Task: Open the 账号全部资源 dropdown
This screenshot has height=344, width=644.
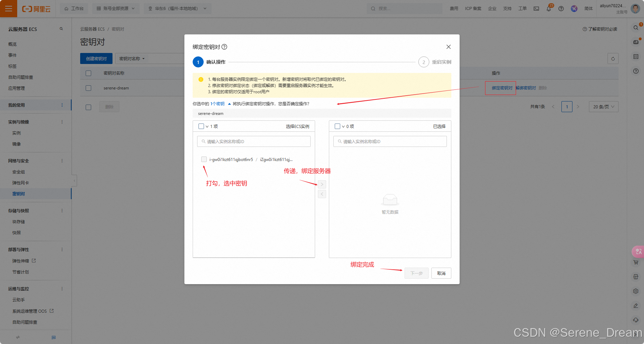Action: click(116, 9)
